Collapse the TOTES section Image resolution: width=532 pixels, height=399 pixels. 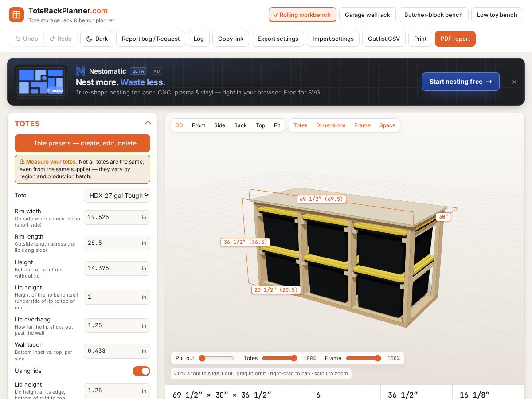(148, 123)
